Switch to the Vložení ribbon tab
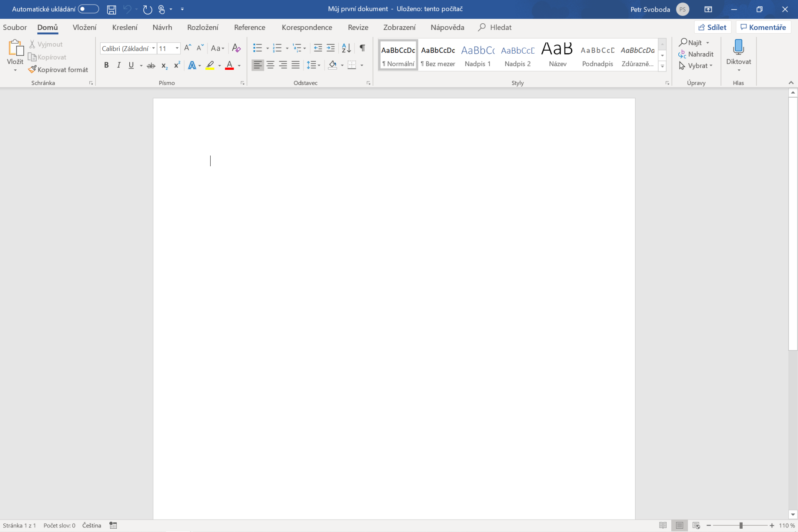 [84, 27]
